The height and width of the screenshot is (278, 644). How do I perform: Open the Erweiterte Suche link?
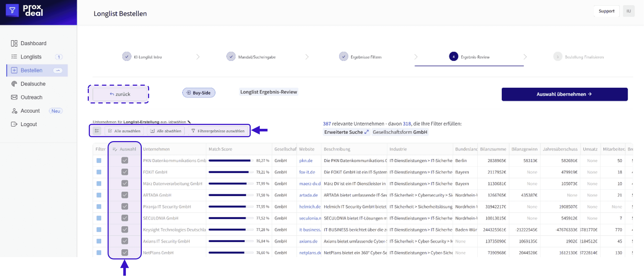pos(346,132)
